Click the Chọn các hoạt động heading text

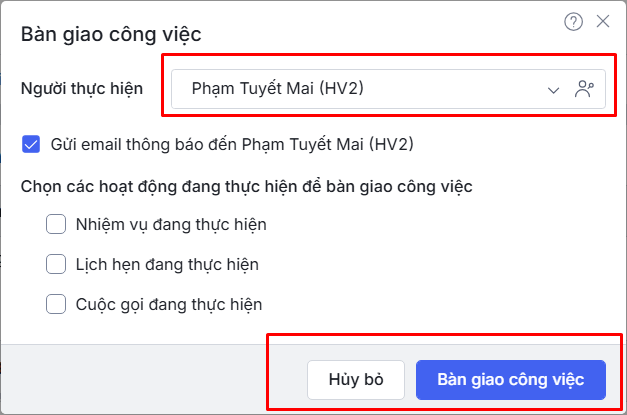coord(246,185)
